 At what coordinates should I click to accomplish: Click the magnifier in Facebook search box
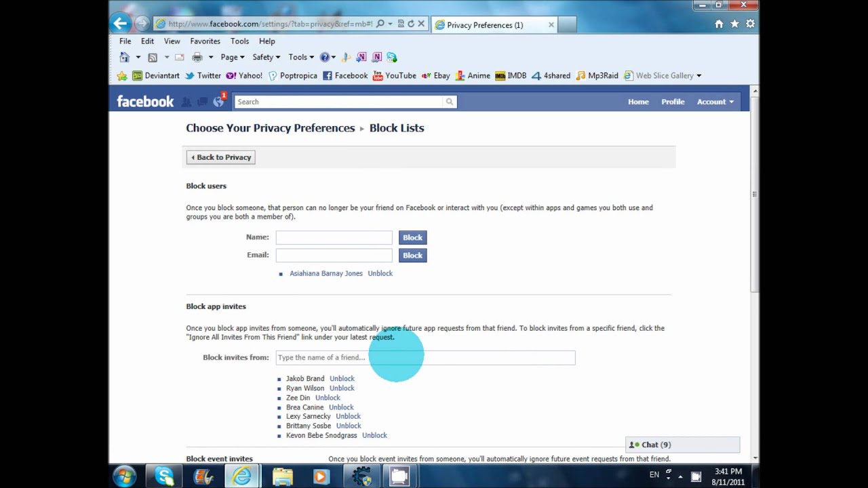[x=449, y=102]
